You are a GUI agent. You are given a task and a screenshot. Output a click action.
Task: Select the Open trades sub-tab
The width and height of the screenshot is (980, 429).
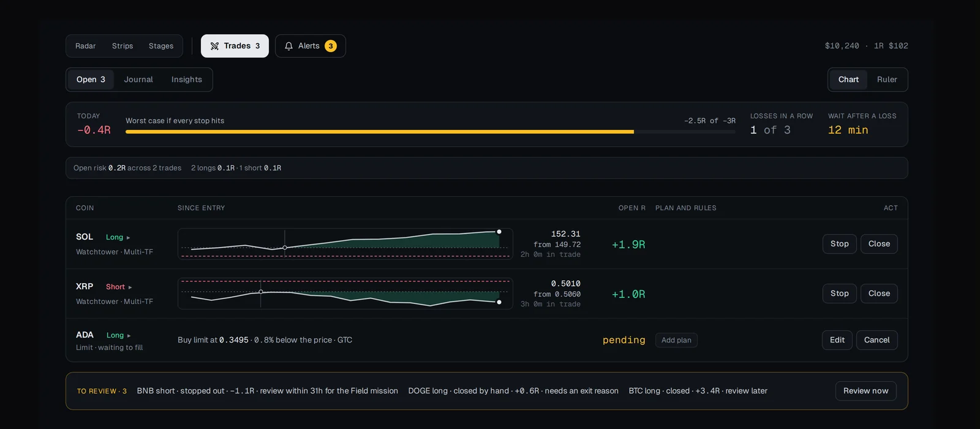point(91,80)
